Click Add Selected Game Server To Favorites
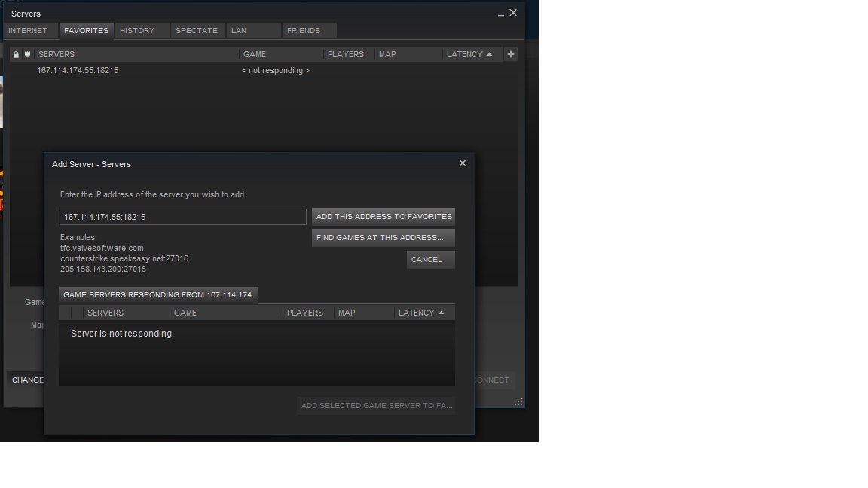868x488 pixels. [x=376, y=406]
